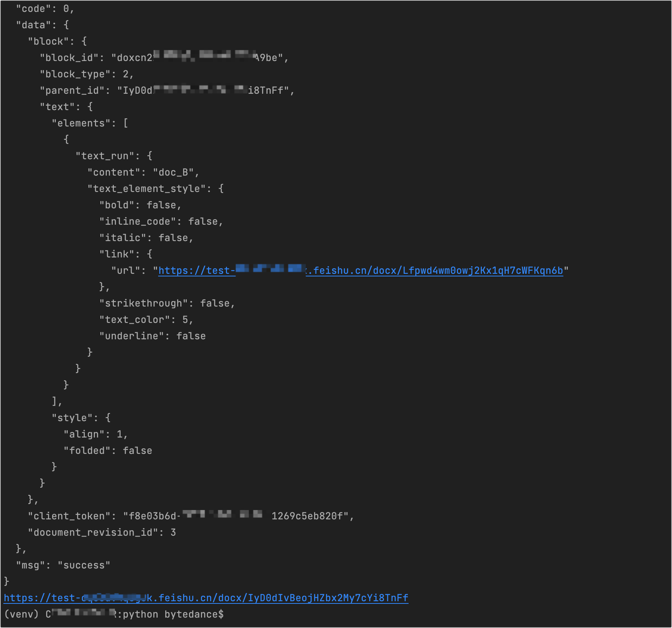This screenshot has height=628, width=672.
Task: Select the "parent_id" key text
Action: coord(72,90)
